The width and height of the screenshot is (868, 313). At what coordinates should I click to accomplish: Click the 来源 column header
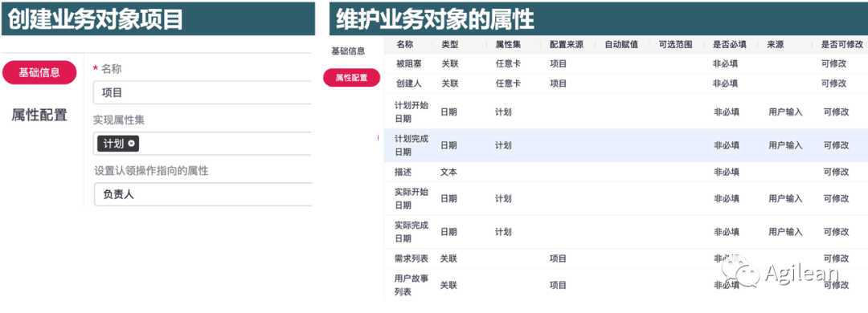[x=776, y=44]
